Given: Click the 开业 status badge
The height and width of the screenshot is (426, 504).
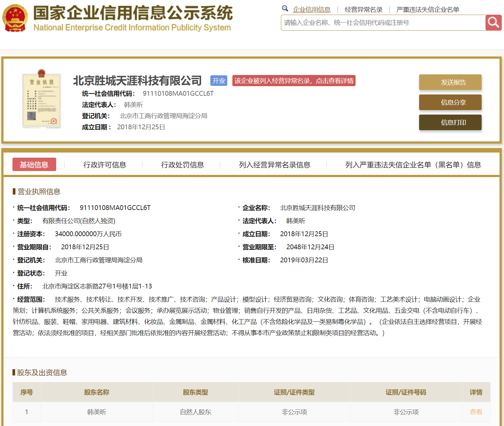Looking at the screenshot, I should tap(219, 81).
